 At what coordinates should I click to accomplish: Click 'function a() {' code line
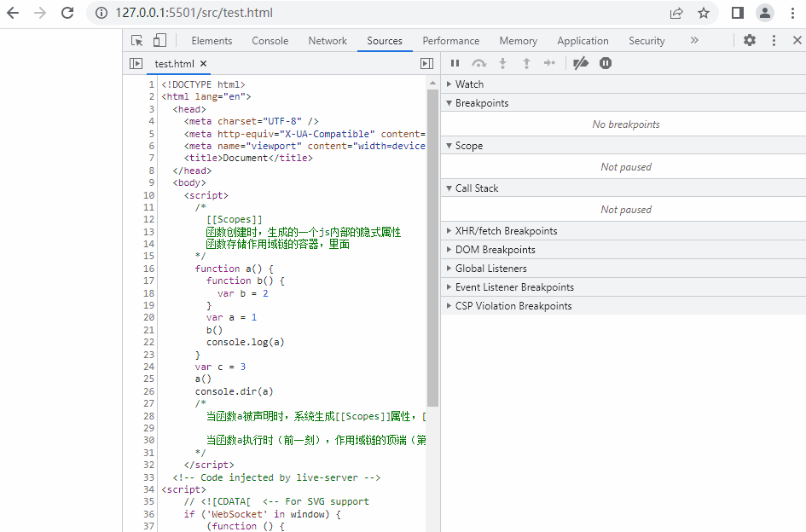[234, 269]
